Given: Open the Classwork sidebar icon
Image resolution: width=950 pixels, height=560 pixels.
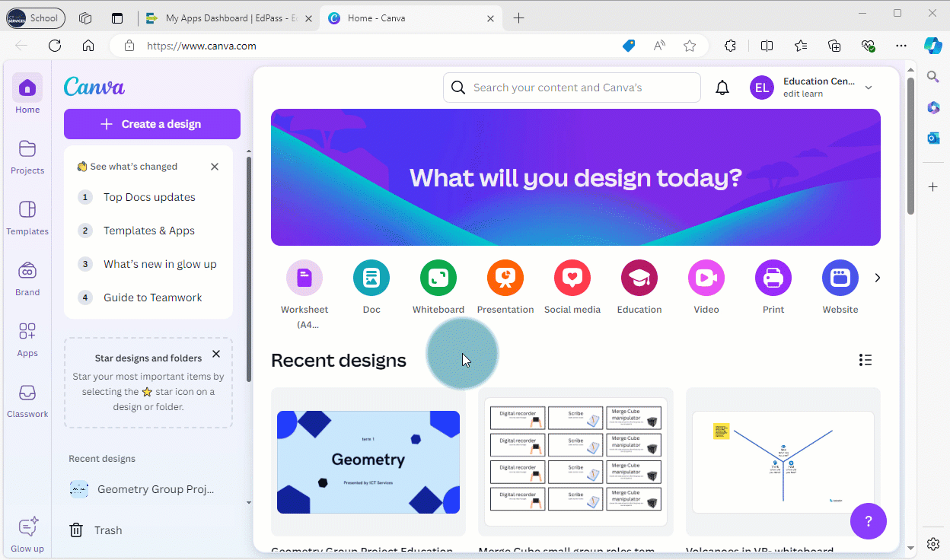Looking at the screenshot, I should 27,392.
